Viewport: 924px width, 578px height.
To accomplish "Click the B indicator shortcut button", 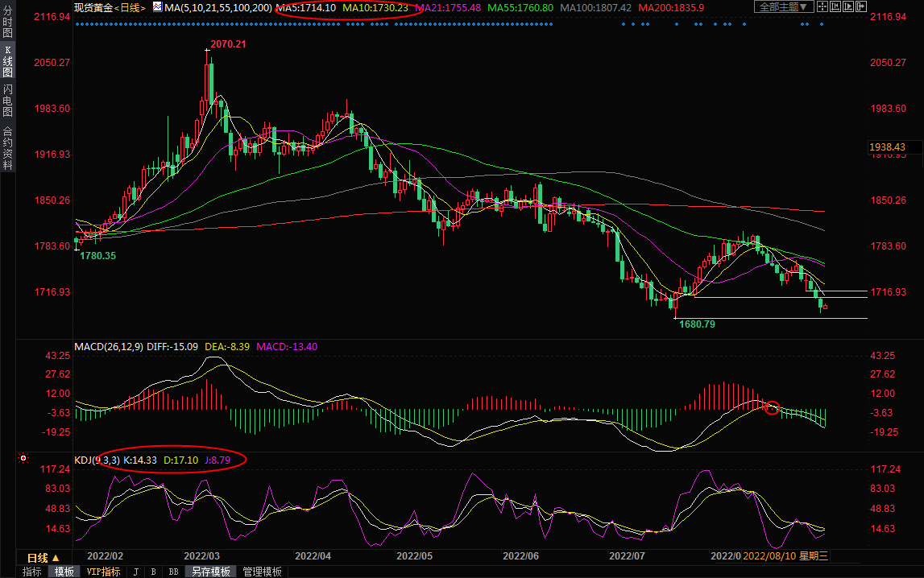I will [x=153, y=572].
